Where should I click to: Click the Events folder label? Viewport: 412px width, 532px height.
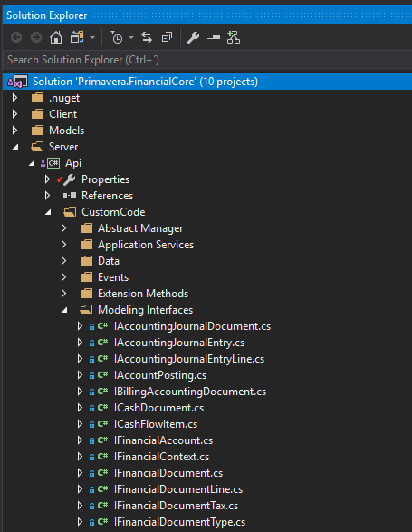tap(113, 277)
